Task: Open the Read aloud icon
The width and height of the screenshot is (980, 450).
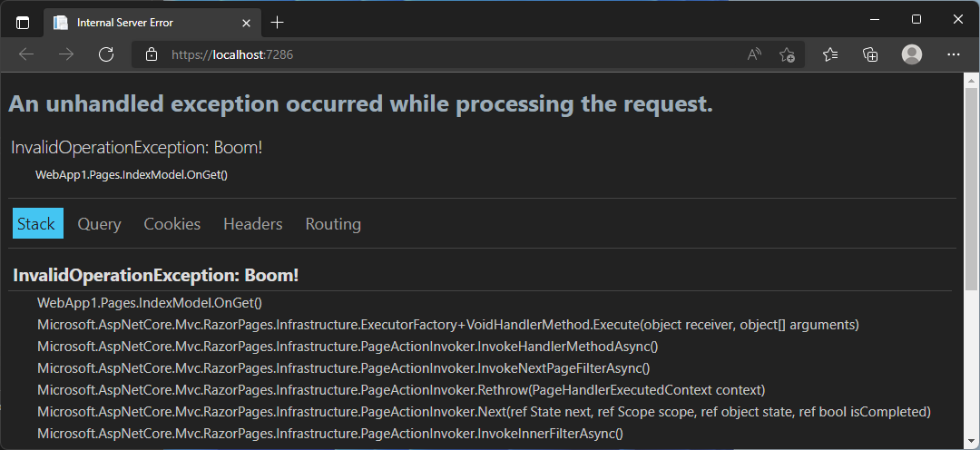Action: [754, 54]
